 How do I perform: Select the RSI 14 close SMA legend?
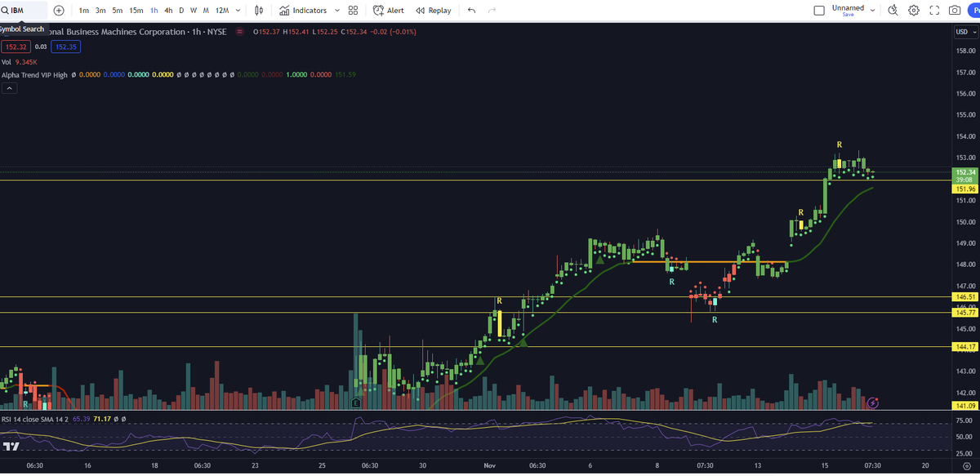pyautogui.click(x=36, y=419)
